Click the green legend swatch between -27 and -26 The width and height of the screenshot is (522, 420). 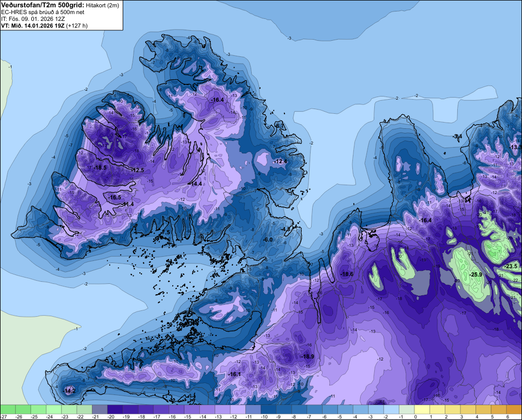[x=8, y=410]
